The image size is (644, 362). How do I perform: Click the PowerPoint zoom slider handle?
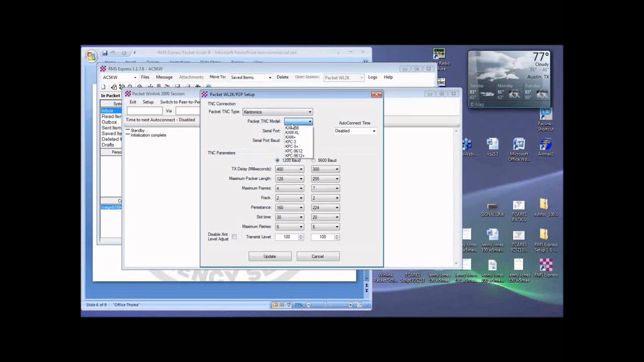point(326,305)
